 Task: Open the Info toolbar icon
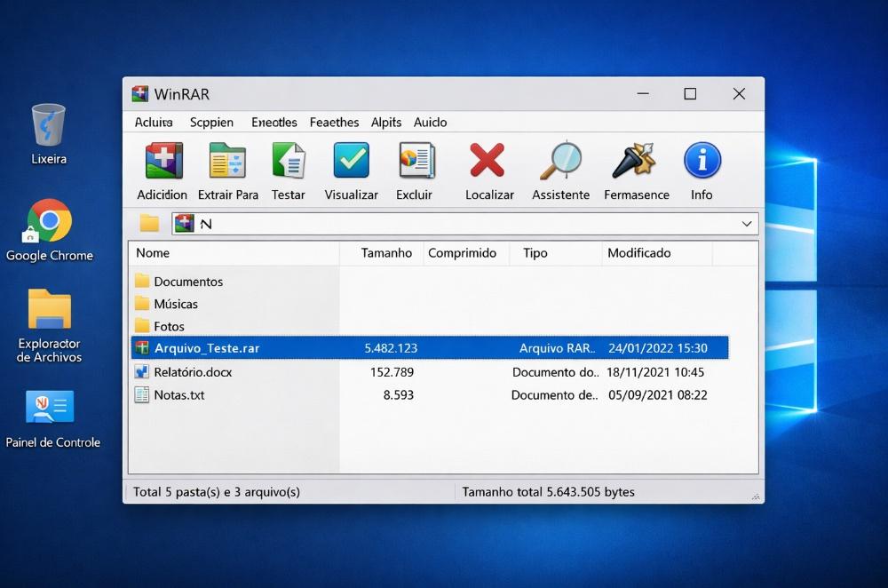point(702,160)
